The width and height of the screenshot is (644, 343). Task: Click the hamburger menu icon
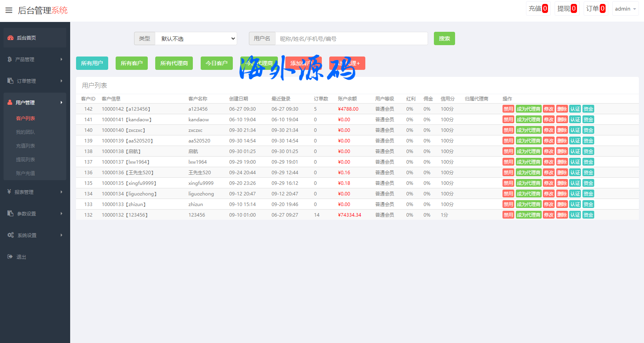click(9, 10)
